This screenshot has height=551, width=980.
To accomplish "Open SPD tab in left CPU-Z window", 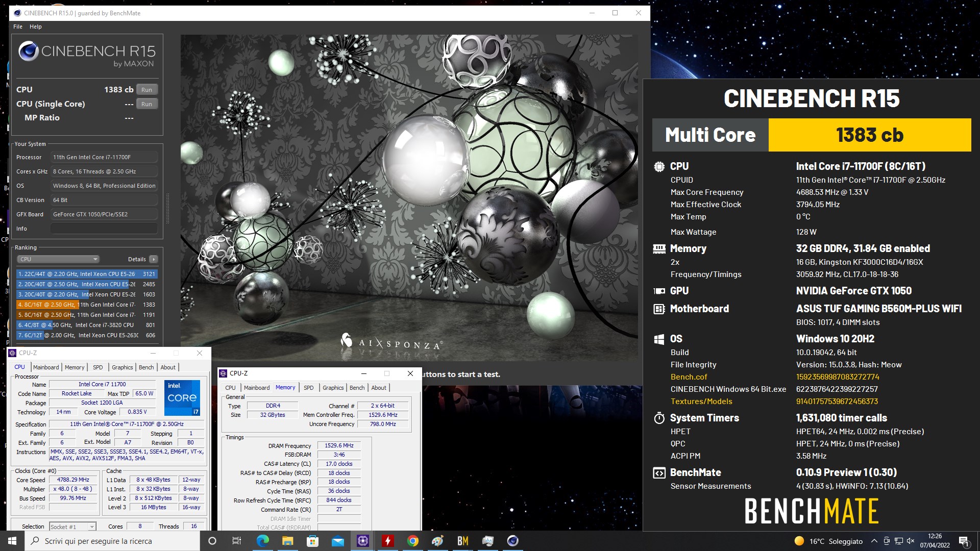I will 98,367.
